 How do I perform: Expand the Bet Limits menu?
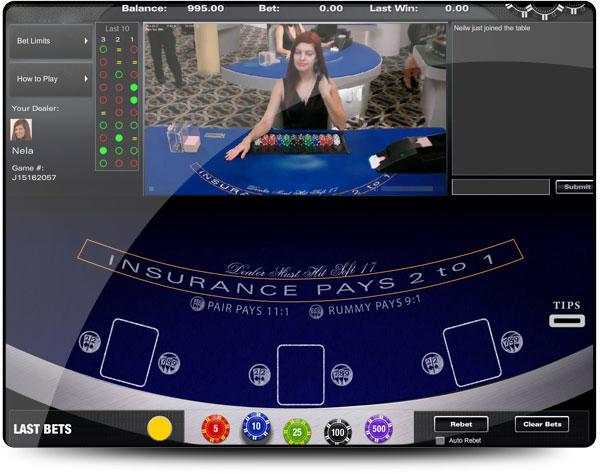[50, 42]
